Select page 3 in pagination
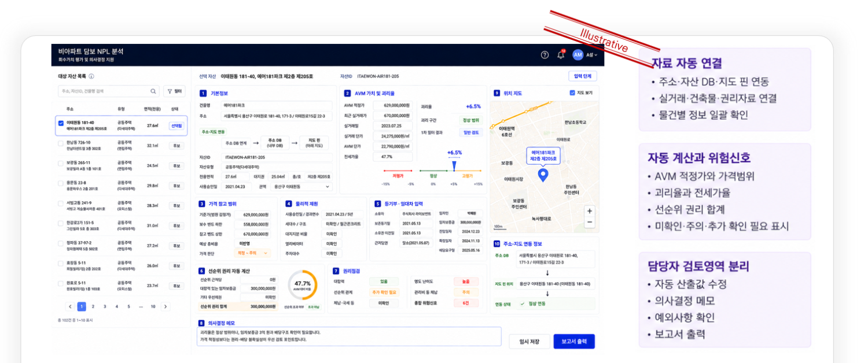The width and height of the screenshot is (868, 363). click(x=105, y=306)
